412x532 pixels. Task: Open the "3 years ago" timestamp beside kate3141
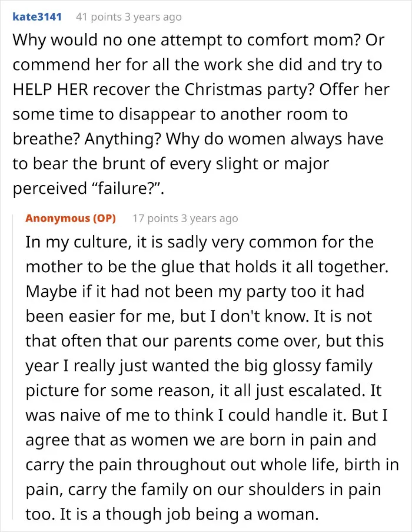tap(153, 17)
